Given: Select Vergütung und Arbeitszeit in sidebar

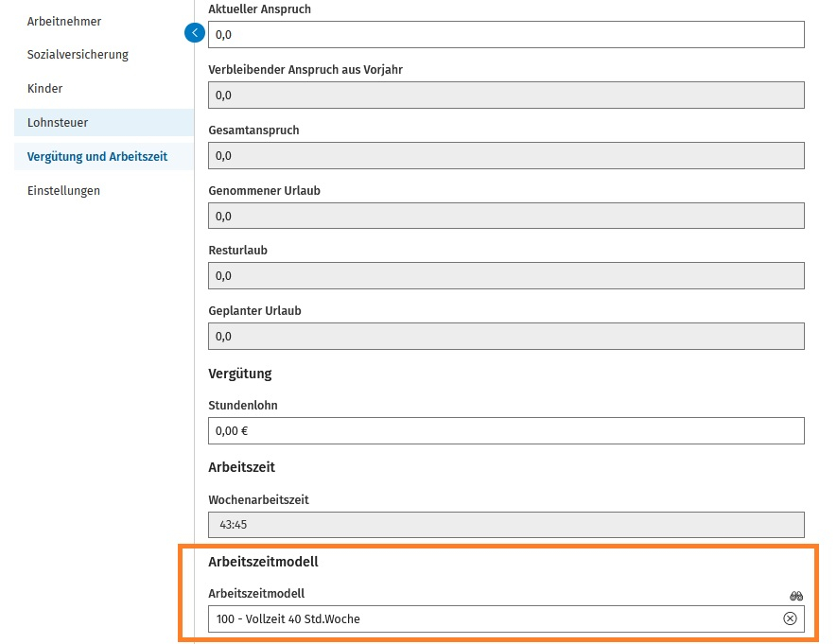Looking at the screenshot, I should click(x=104, y=156).
